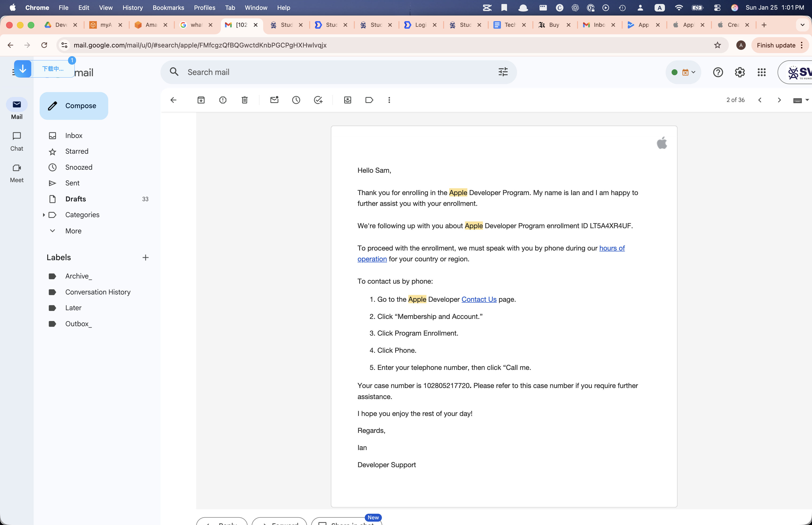This screenshot has width=812, height=525.
Task: Bookmark this page with the star icon
Action: coord(718,45)
